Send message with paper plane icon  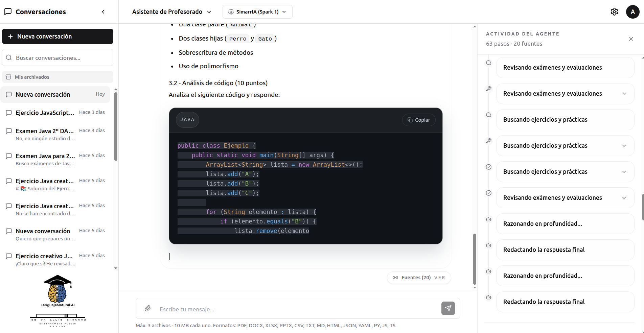(x=448, y=308)
